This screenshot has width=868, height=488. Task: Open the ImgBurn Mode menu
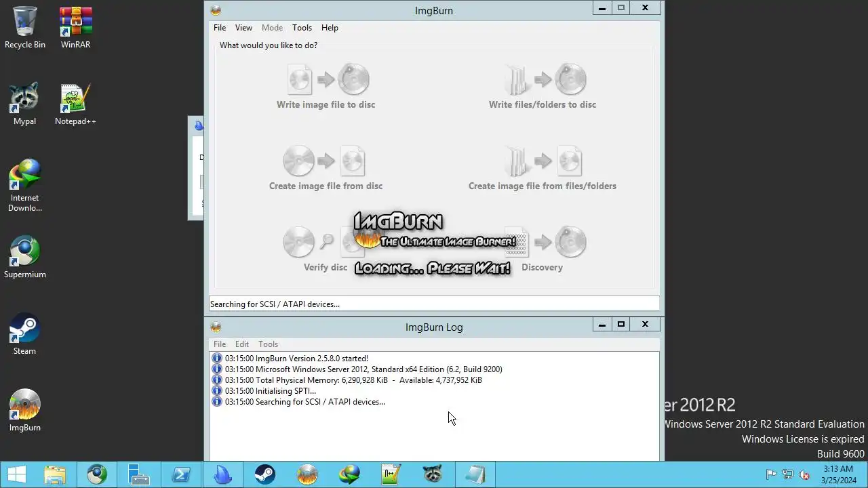272,28
